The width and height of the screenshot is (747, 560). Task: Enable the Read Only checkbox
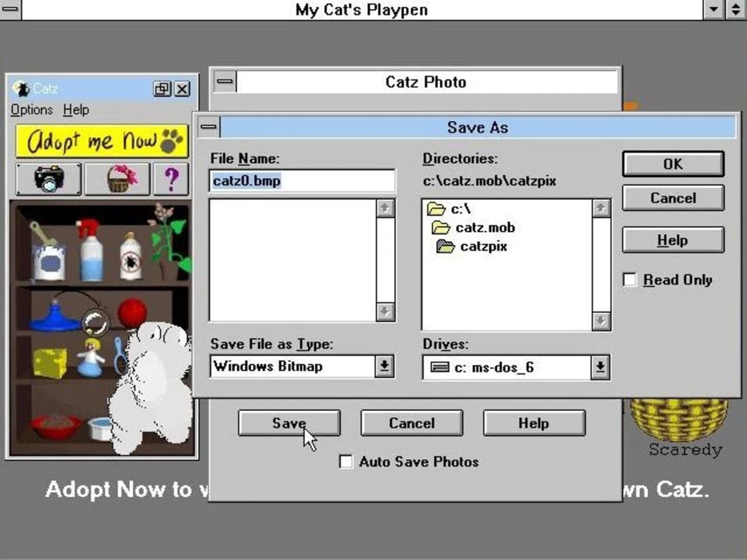(x=629, y=279)
